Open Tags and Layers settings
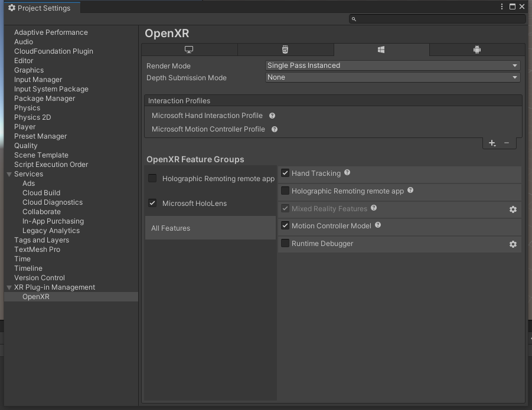This screenshot has height=410, width=532. [x=41, y=240]
